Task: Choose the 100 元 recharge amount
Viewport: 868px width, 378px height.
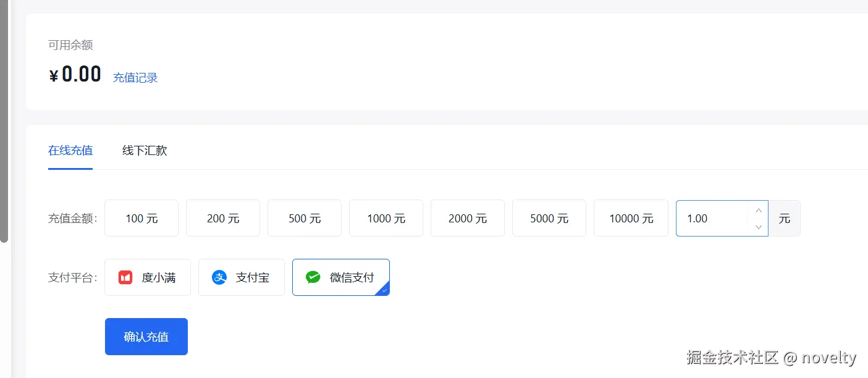Action: [x=141, y=218]
